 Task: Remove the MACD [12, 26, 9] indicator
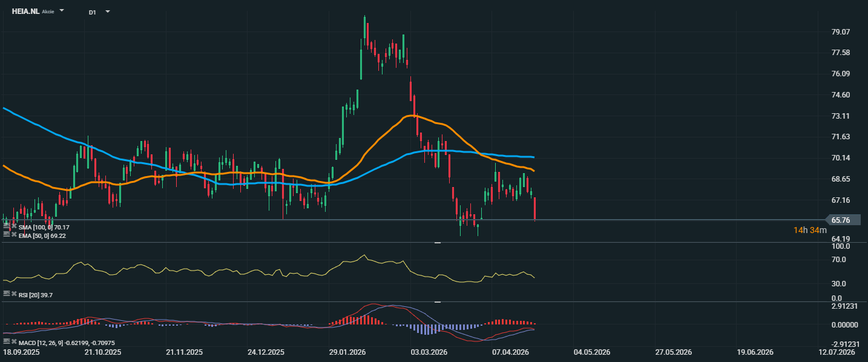pyautogui.click(x=14, y=342)
